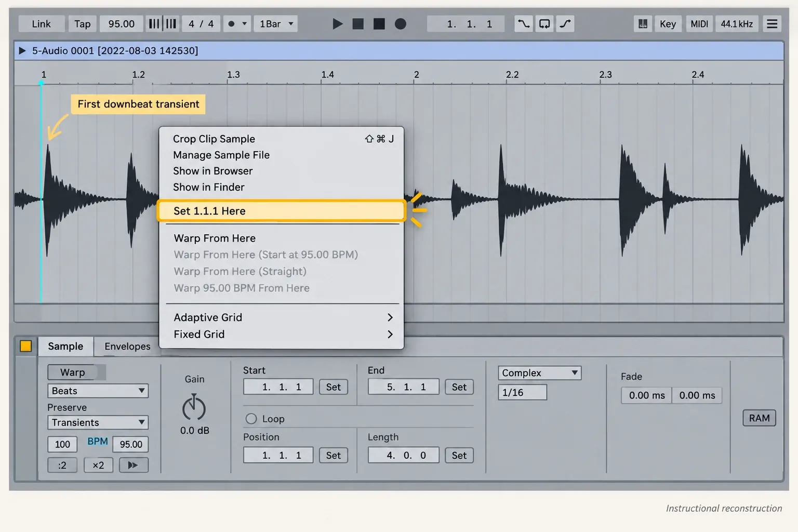Click the automation arm curve icon
Screen dimensions: 798x532
(524, 24)
